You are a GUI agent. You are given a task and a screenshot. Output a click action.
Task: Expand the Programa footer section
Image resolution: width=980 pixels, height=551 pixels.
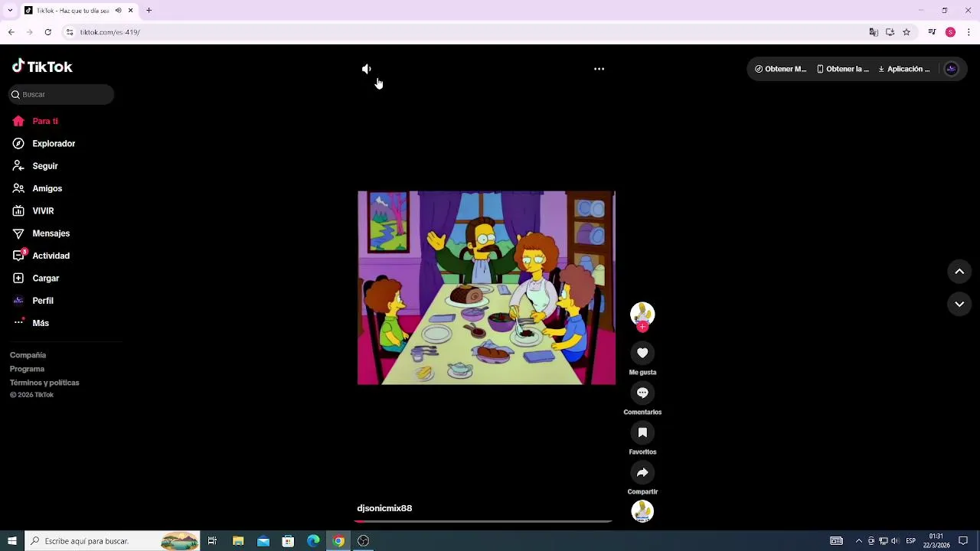point(27,369)
